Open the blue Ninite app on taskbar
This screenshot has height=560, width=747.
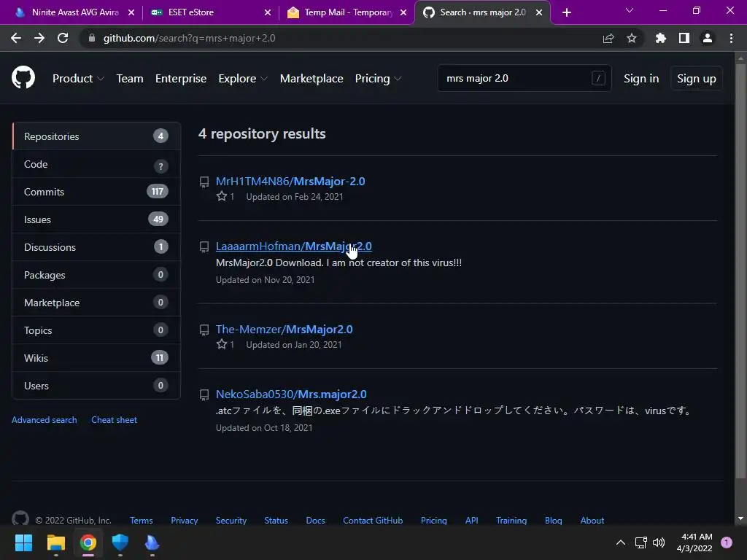(x=152, y=542)
